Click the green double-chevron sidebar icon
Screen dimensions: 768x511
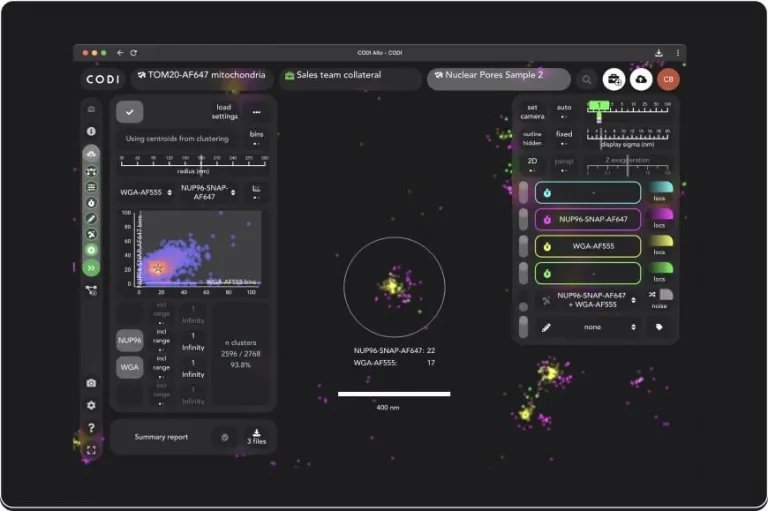(x=91, y=268)
